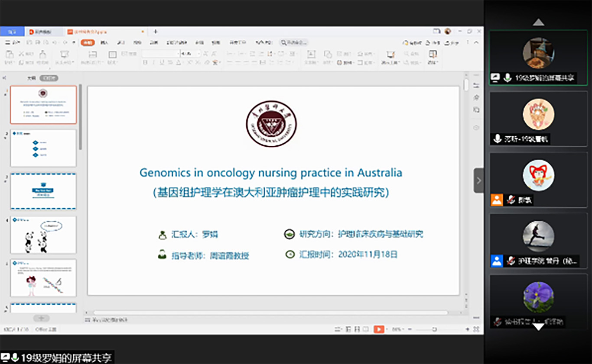Click the Insert ribbon tab
The image size is (592, 364).
(104, 42)
